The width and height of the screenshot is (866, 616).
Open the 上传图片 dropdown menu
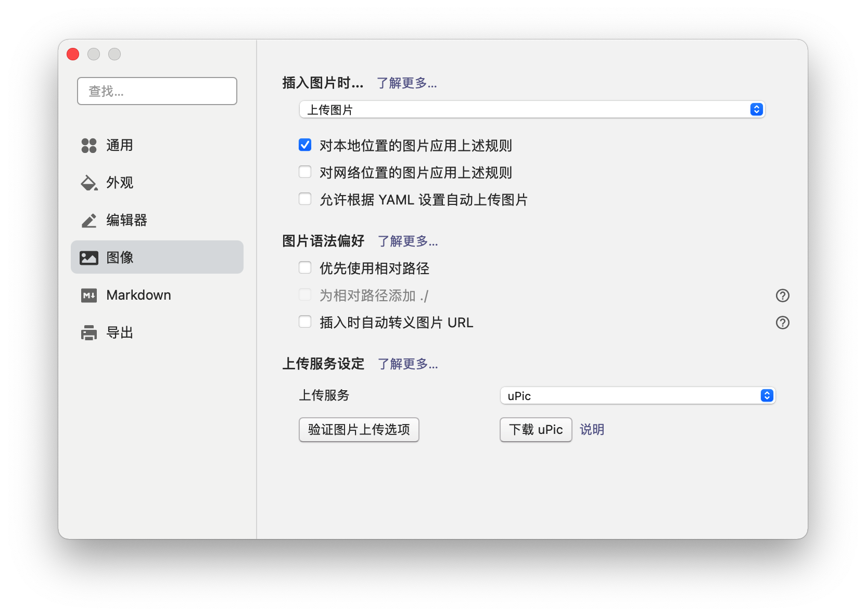[531, 109]
